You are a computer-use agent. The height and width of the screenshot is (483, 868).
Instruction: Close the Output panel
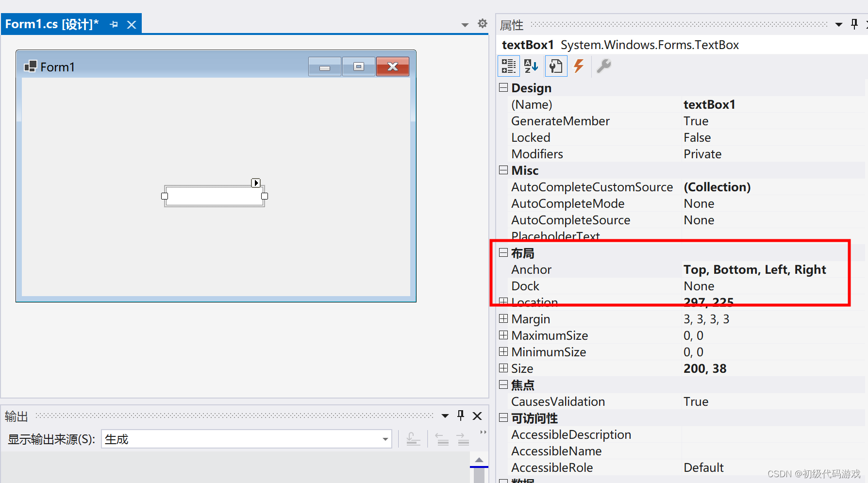pos(477,416)
